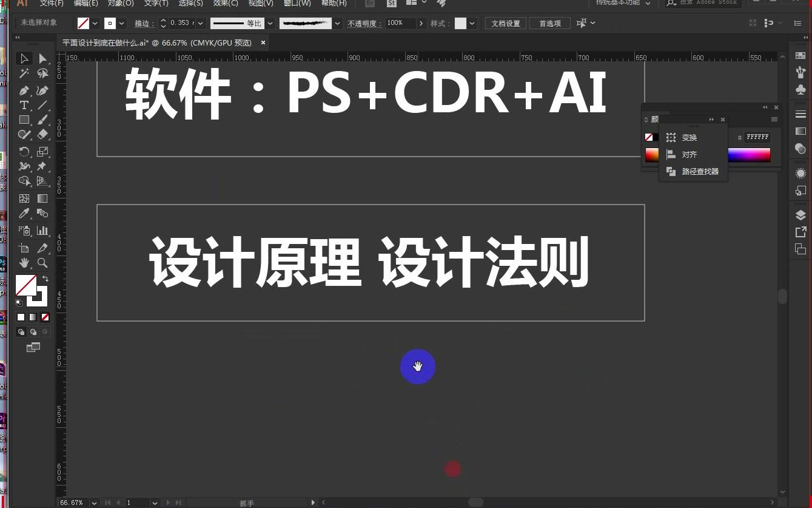812x508 pixels.
Task: Choose the Puppet Warp pin tool
Action: point(42,166)
